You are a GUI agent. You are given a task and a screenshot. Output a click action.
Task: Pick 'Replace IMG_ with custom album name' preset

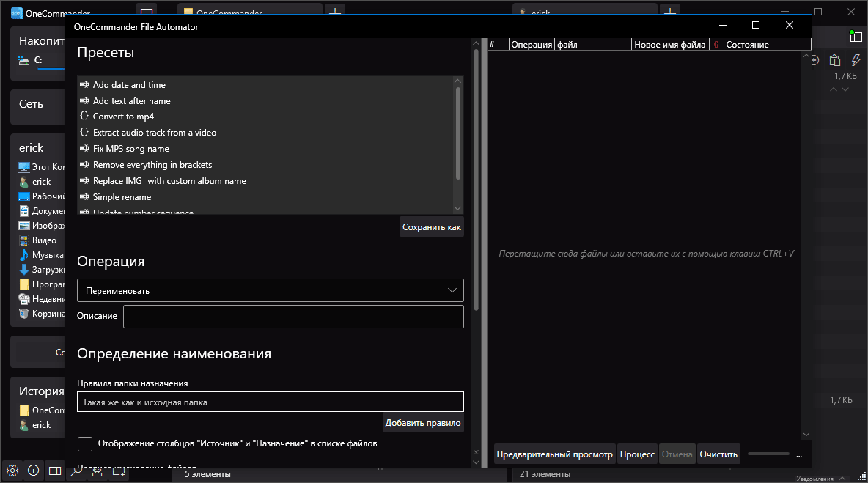coord(169,180)
